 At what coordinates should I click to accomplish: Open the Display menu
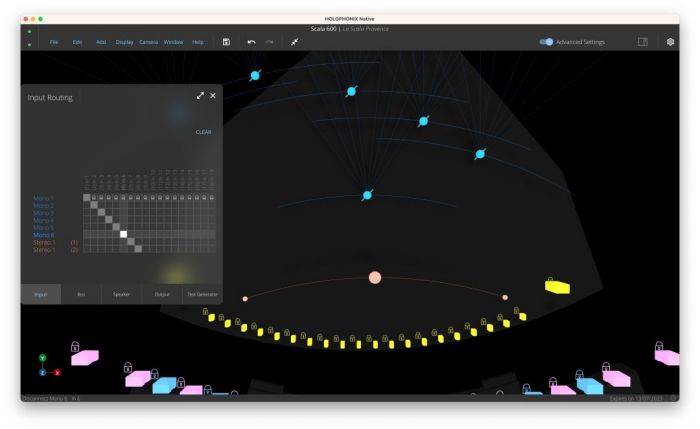(x=124, y=42)
